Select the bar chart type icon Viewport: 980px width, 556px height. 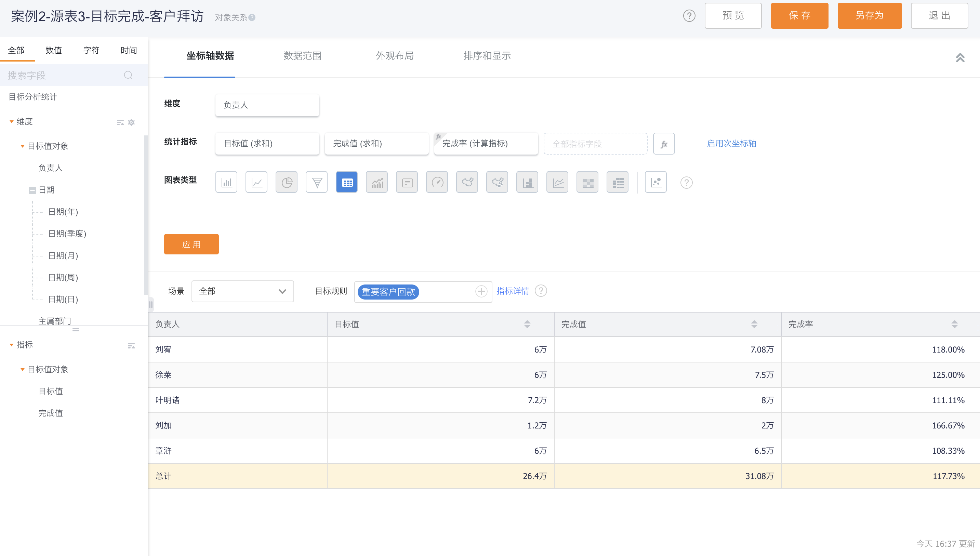coord(226,182)
